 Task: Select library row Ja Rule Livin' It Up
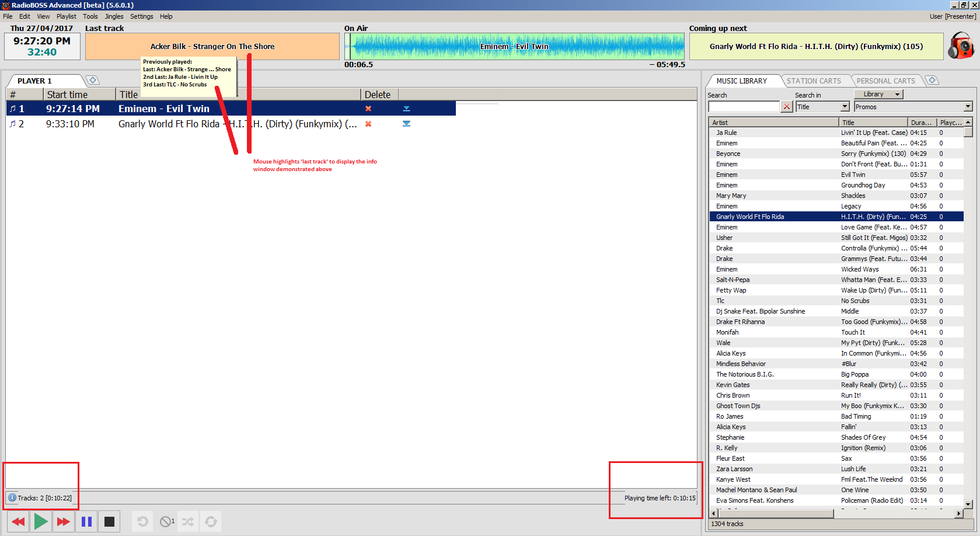pyautogui.click(x=836, y=133)
